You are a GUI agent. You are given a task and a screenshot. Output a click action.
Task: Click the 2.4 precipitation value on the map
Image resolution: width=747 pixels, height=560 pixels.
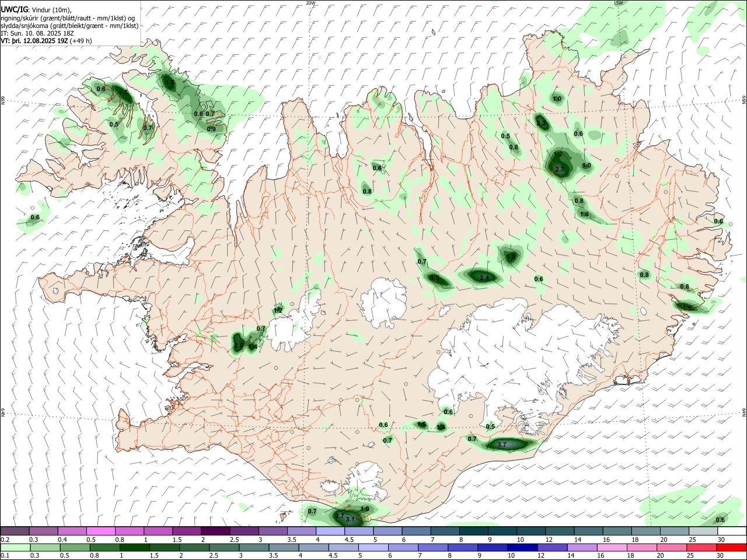coord(484,278)
